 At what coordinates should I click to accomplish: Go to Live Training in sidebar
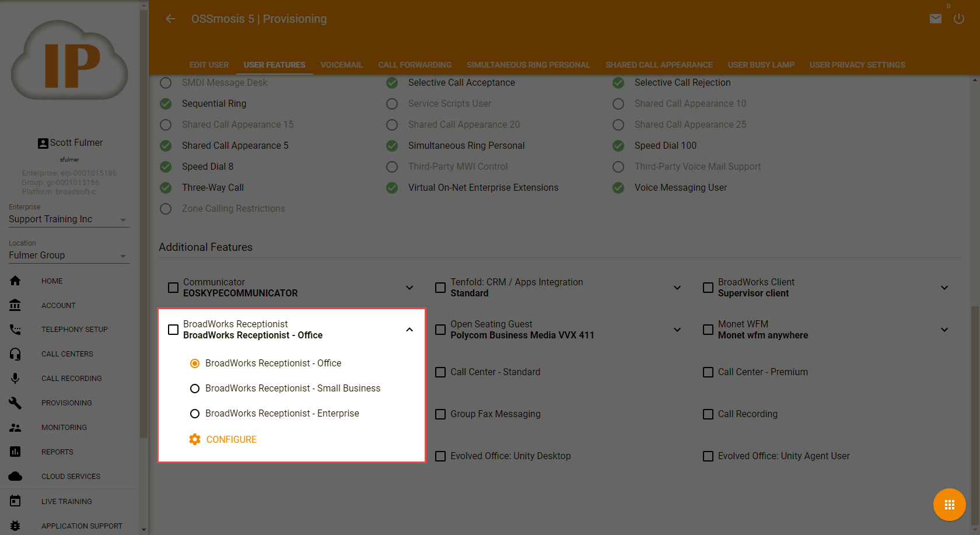(66, 501)
